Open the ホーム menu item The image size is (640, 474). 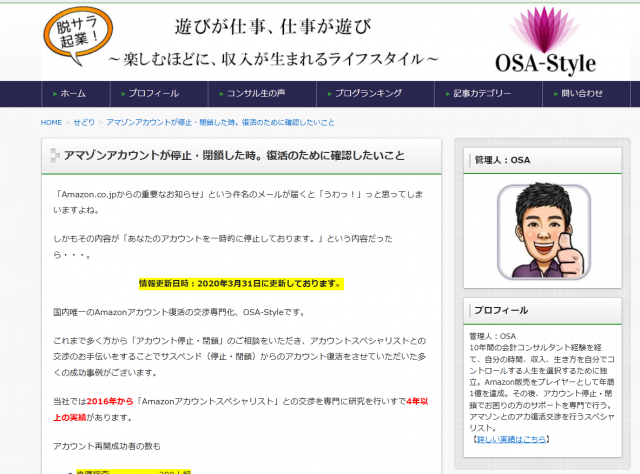point(76,93)
